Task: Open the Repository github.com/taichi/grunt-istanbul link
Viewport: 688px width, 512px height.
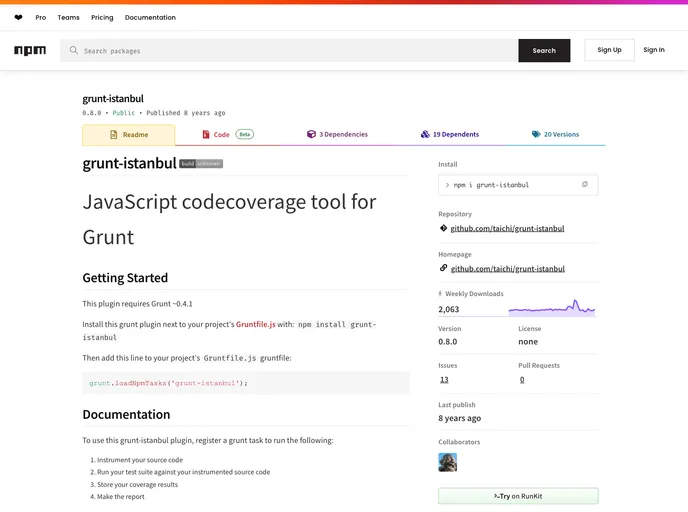Action: point(507,229)
